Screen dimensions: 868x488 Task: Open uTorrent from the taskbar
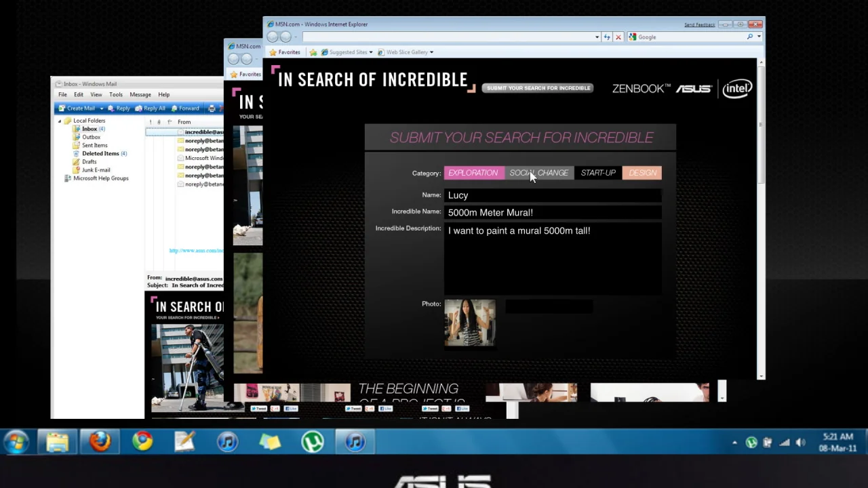[312, 442]
